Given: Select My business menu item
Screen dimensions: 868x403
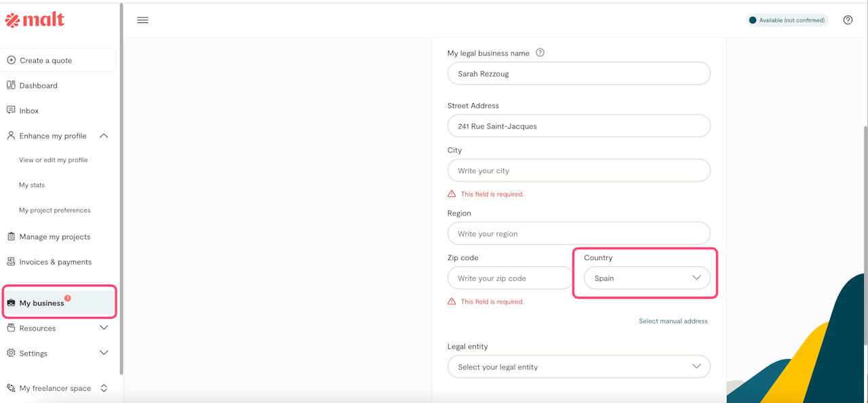Looking at the screenshot, I should [x=42, y=303].
